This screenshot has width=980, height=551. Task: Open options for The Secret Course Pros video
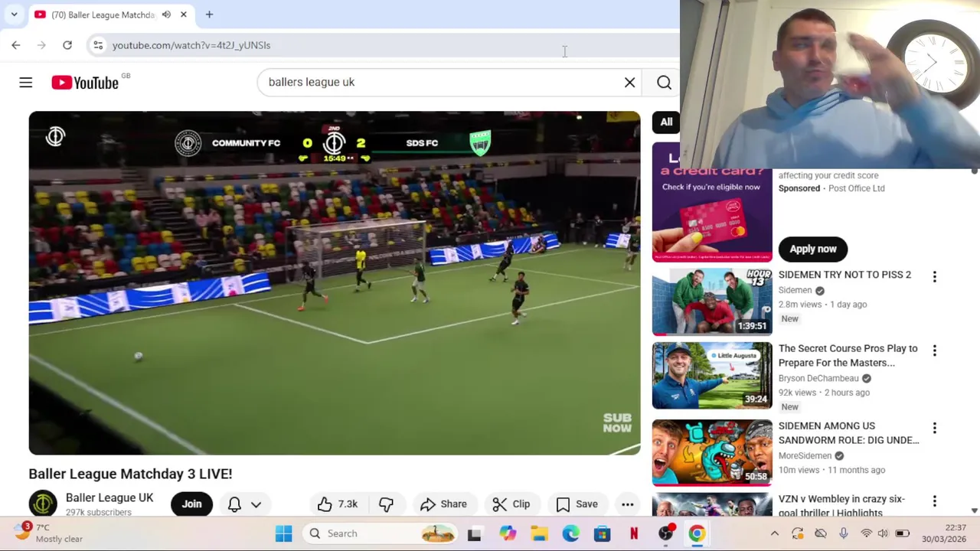click(x=934, y=350)
